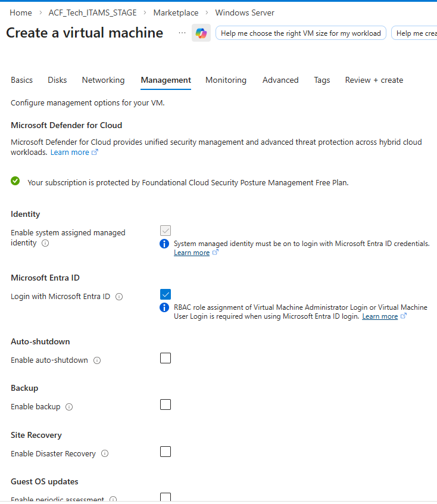437x504 pixels.
Task: Click the Microsoft Entra ID section heading
Action: (45, 278)
